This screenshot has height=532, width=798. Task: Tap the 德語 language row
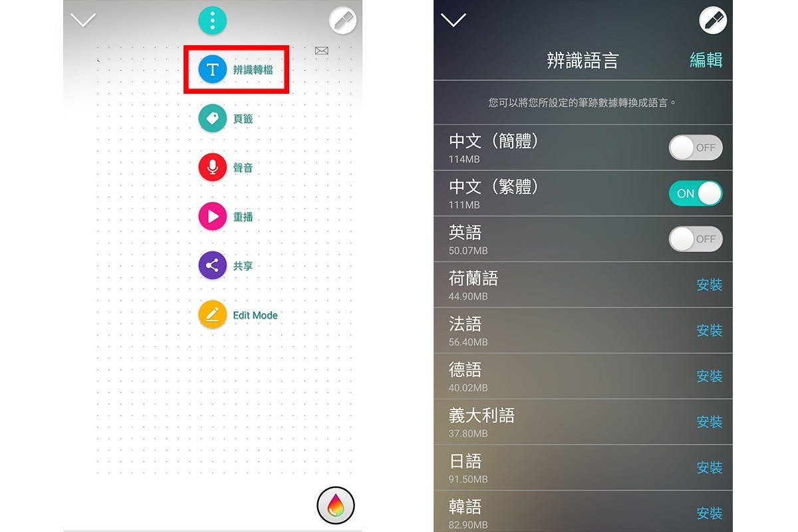coord(583,376)
